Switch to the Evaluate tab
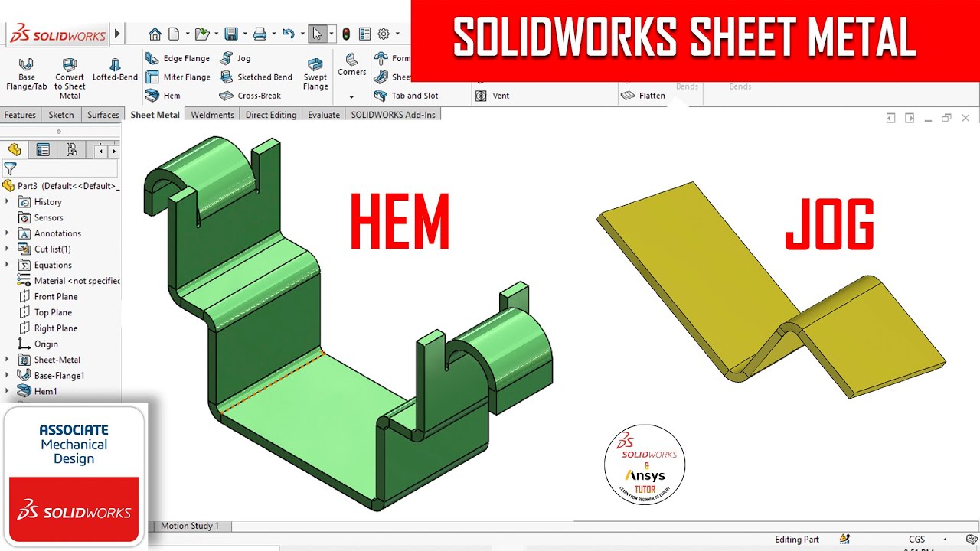Screen dimensions: 980x551 pyautogui.click(x=324, y=115)
